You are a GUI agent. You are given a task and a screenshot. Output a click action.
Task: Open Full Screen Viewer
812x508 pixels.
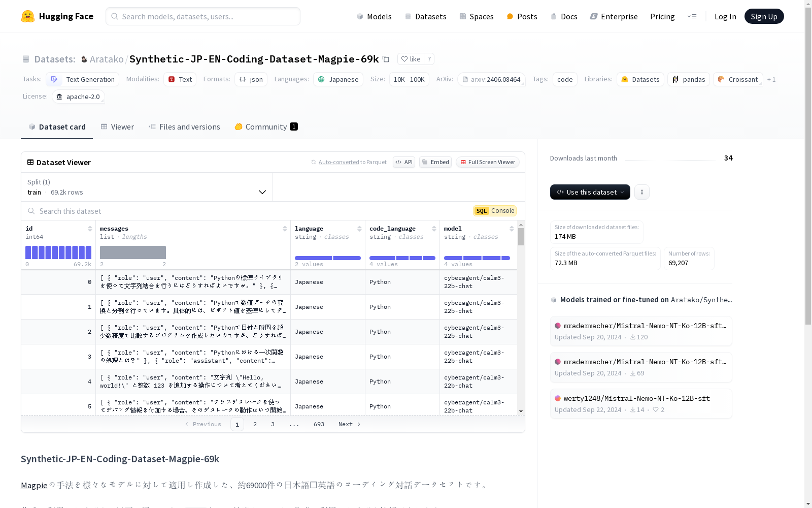click(x=488, y=162)
